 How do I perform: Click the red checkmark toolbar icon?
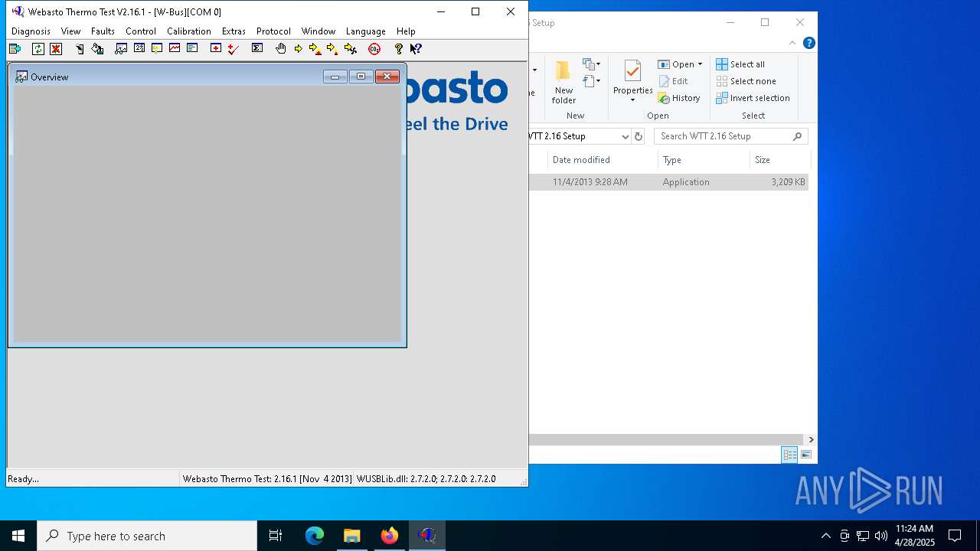234,49
